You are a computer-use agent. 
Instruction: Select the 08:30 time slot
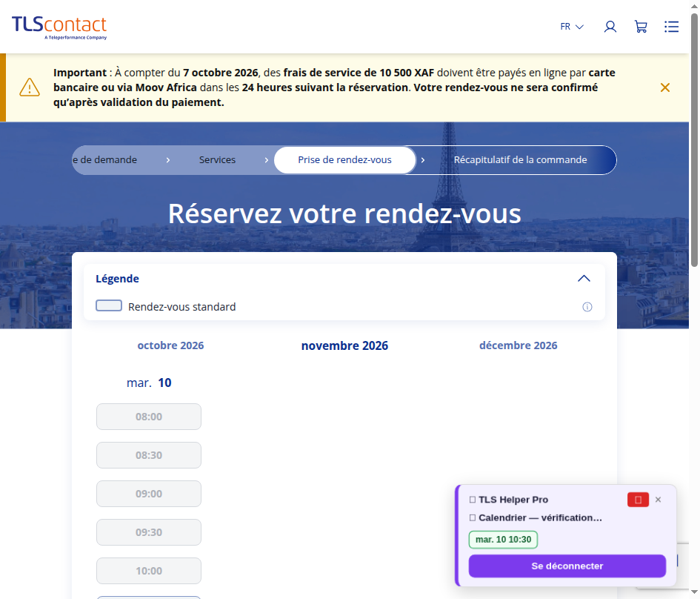[x=149, y=455]
